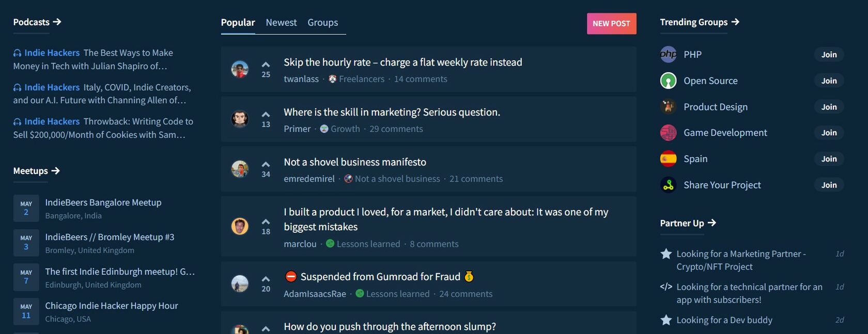Switch to the Newest tab
Screen dimensions: 868x334
point(281,23)
